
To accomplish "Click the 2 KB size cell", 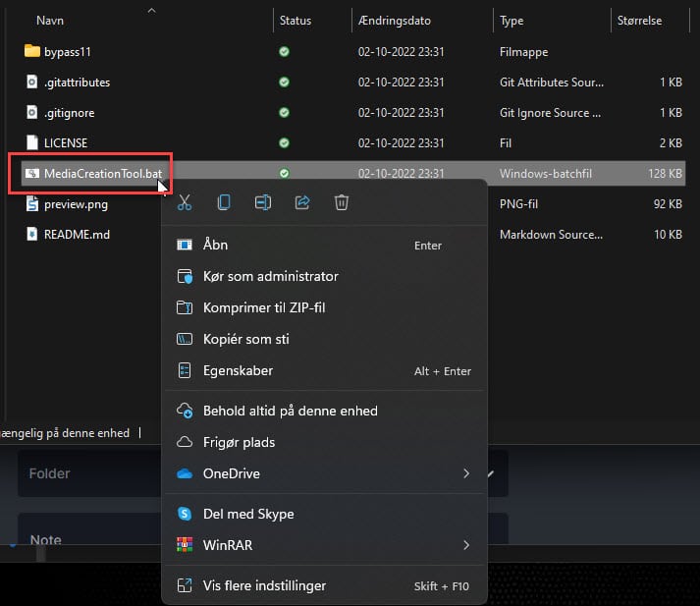I will [x=671, y=142].
